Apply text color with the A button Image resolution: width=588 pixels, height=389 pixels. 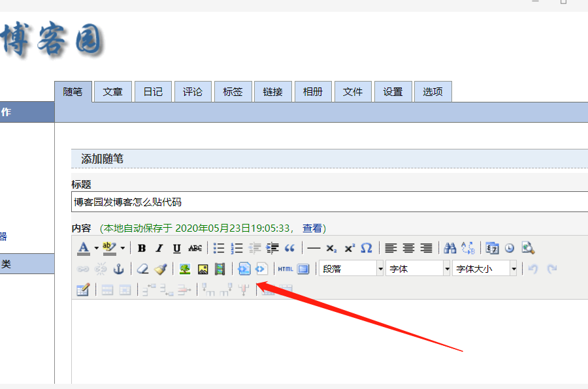click(84, 248)
